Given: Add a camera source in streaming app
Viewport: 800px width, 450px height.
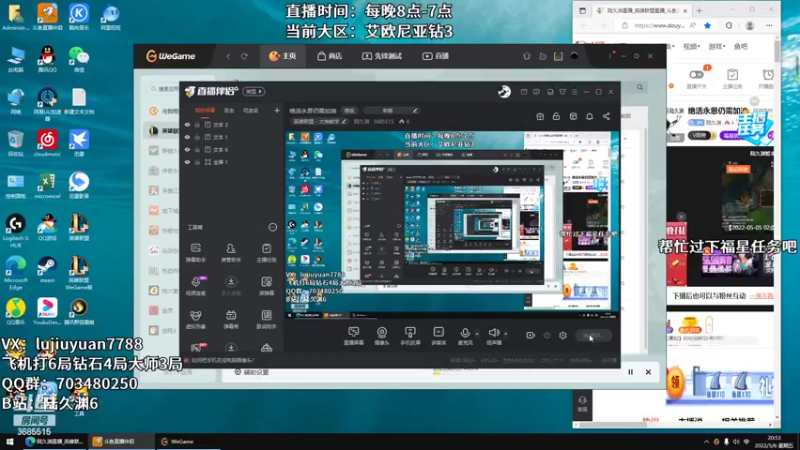Looking at the screenshot, I should (x=382, y=336).
